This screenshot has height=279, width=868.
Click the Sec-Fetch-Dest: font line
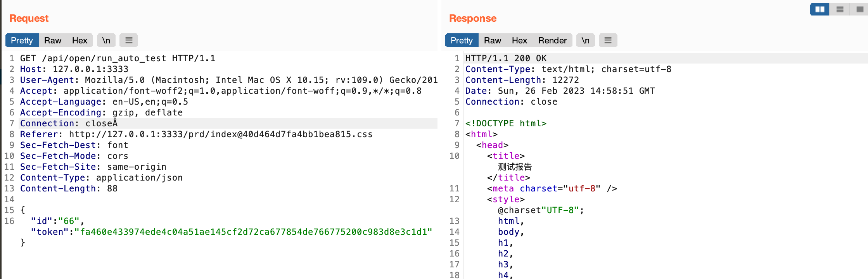click(74, 145)
